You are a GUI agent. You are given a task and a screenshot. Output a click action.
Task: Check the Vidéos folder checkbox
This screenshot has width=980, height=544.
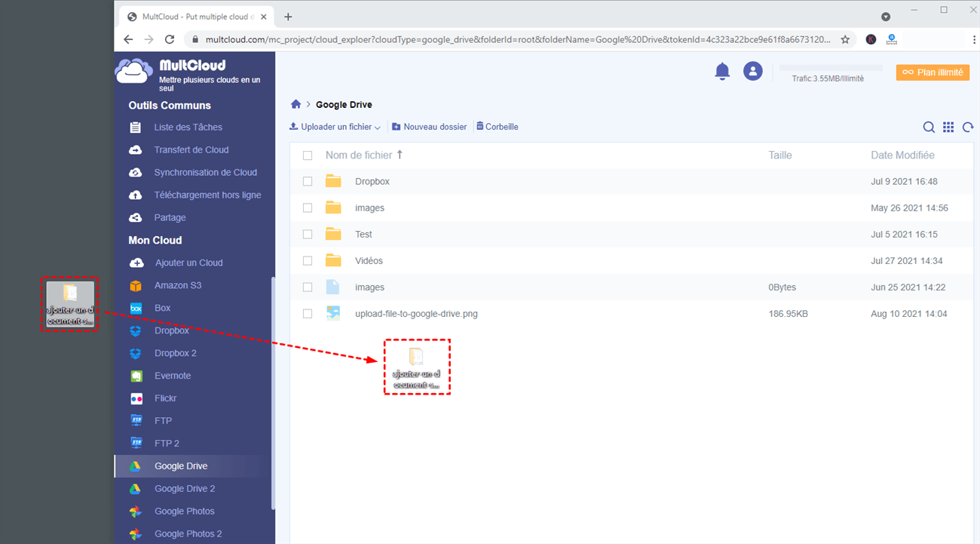coord(308,261)
